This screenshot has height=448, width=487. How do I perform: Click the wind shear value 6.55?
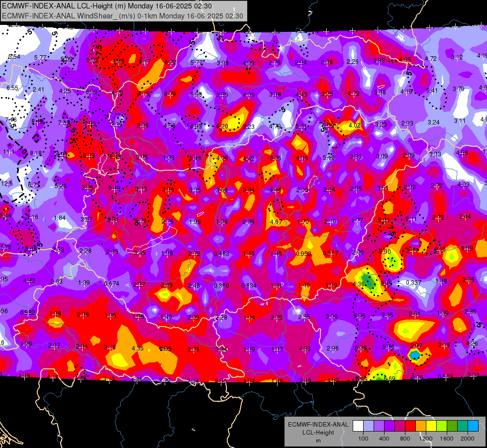(x=12, y=88)
